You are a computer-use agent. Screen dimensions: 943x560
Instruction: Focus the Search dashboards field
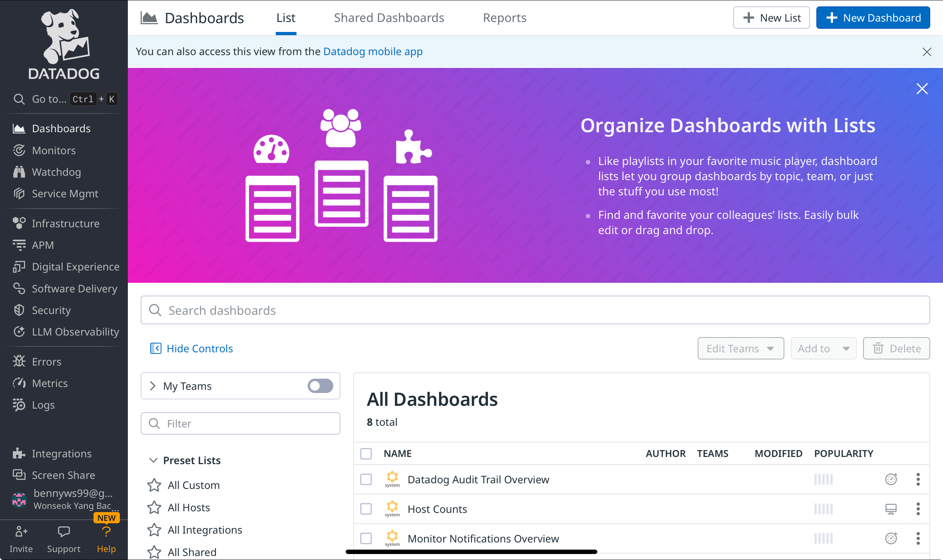point(535,310)
